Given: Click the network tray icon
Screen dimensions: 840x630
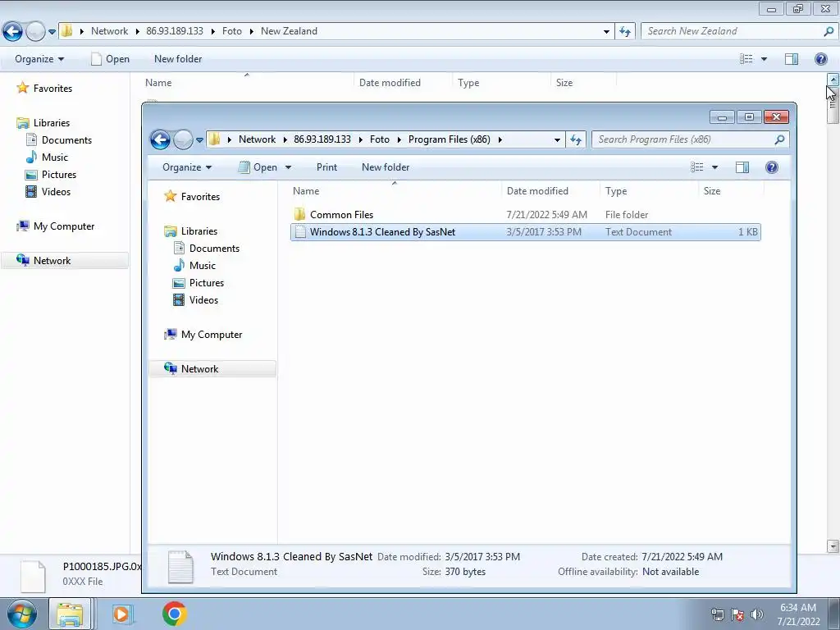Looking at the screenshot, I should click(717, 614).
